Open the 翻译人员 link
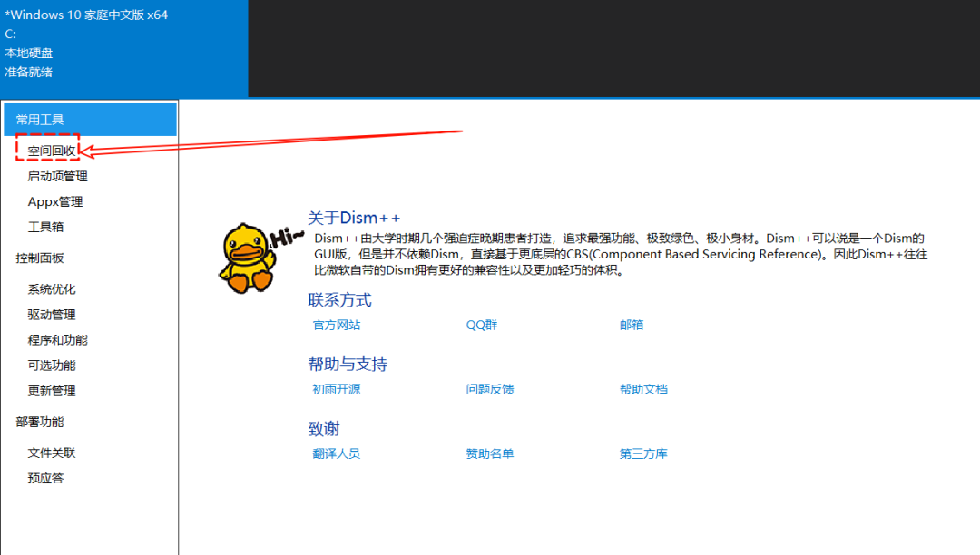Viewport: 980px width, 555px height. click(337, 453)
